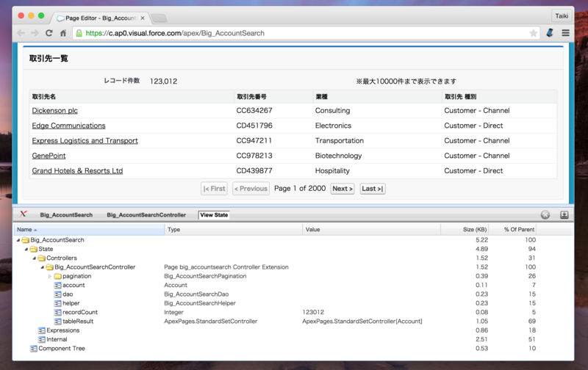588x370 pixels.
Task: Click the Component Tree node icon
Action: pos(34,349)
